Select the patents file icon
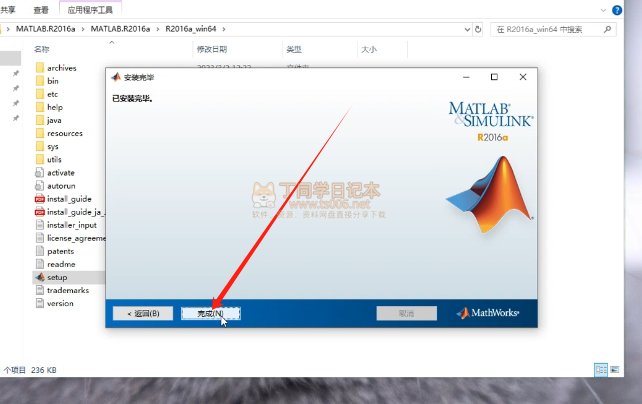This screenshot has height=404, width=642. pos(40,251)
